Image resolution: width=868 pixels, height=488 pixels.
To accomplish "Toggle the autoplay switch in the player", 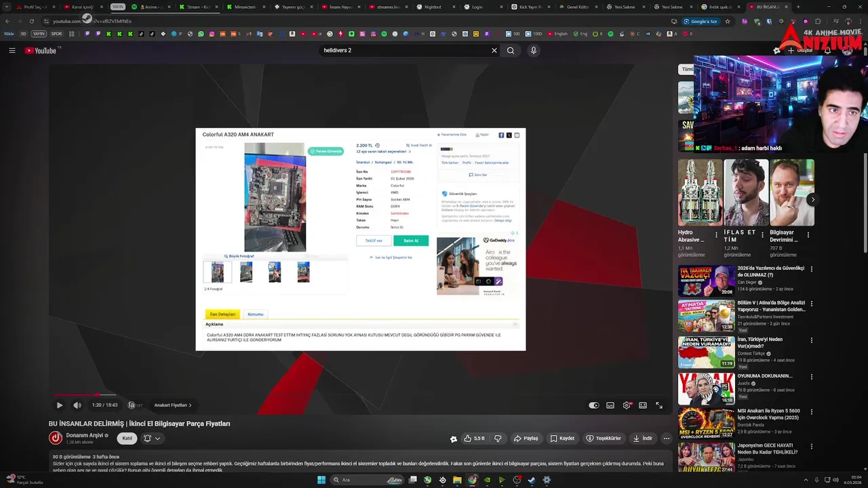I will (594, 405).
